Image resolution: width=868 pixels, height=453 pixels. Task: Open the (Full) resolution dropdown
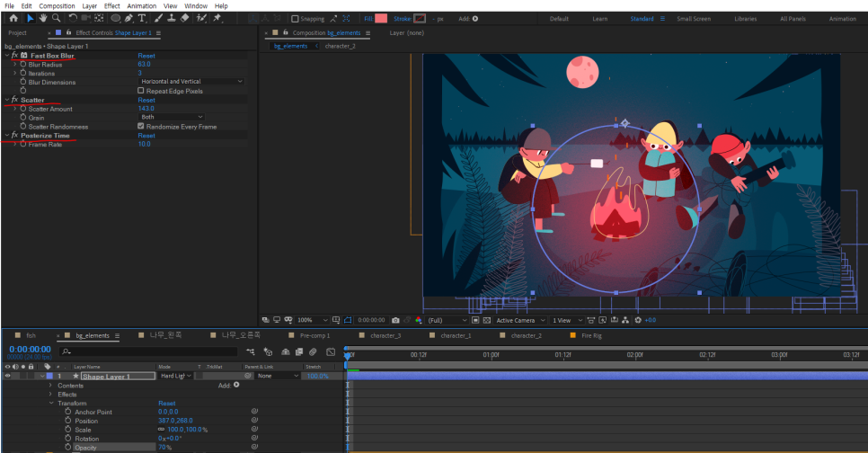447,320
